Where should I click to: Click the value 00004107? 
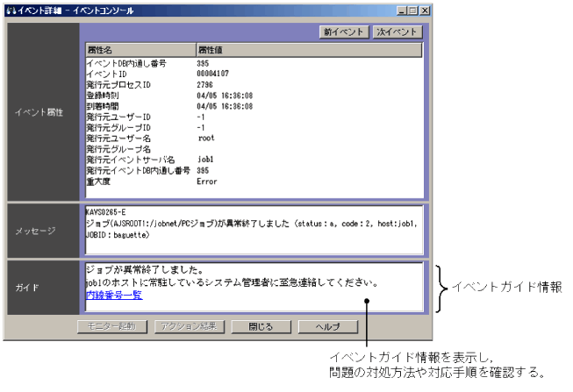coord(212,74)
